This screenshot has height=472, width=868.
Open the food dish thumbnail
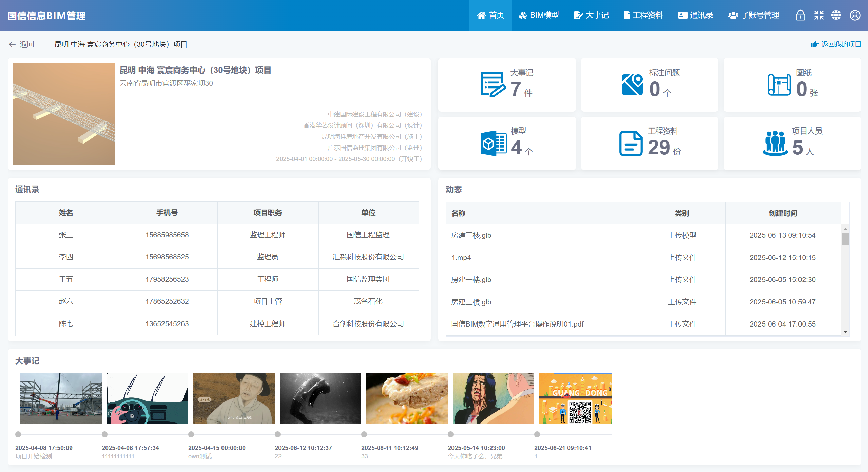[x=407, y=399]
